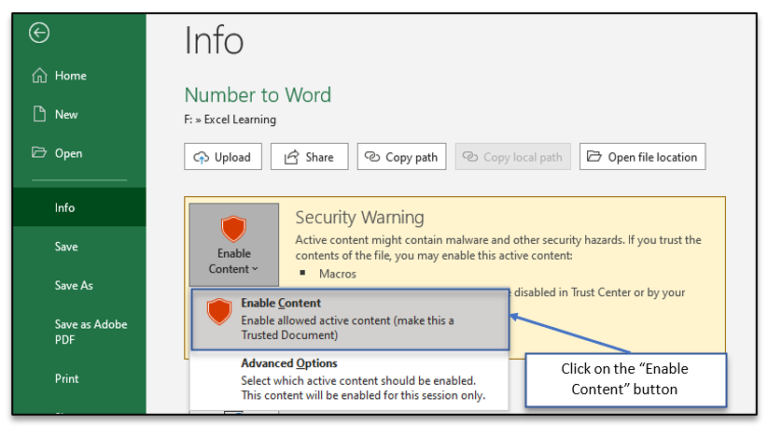Click the Home house icon
Viewport: 768px width, 426px height.
(40, 75)
